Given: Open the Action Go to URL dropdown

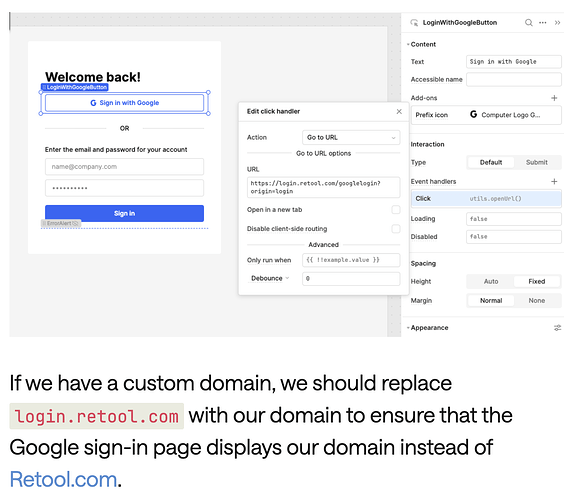Looking at the screenshot, I should point(351,138).
